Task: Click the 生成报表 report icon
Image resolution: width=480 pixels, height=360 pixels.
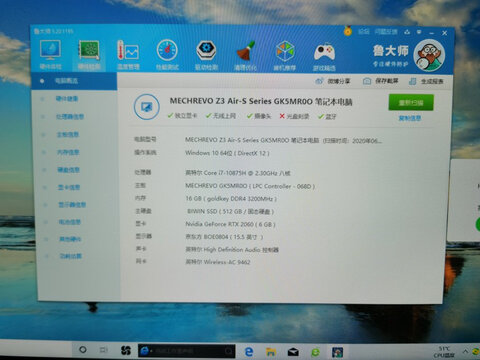Action: 412,81
